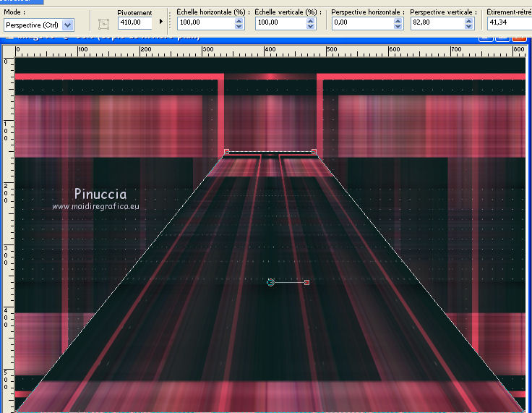Click the rotation handle square on canvas

pos(306,282)
